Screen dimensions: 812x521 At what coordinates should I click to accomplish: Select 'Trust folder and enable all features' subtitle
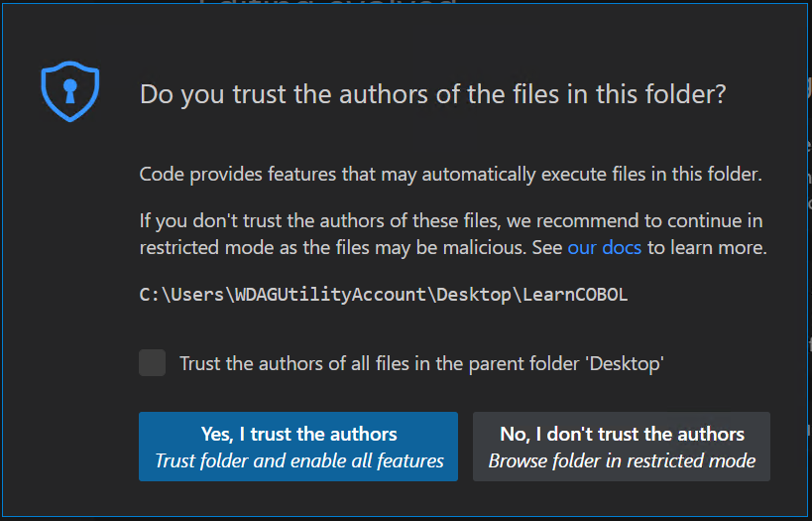(x=299, y=460)
